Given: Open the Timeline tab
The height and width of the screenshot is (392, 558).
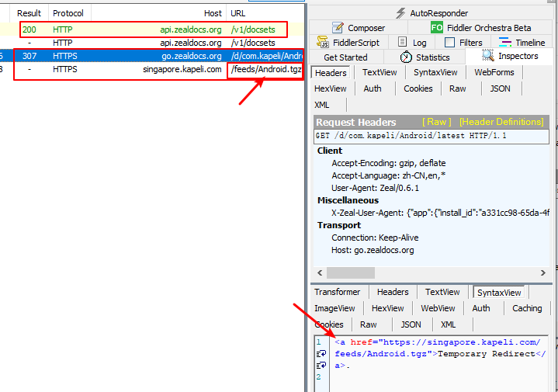Looking at the screenshot, I should tap(522, 43).
